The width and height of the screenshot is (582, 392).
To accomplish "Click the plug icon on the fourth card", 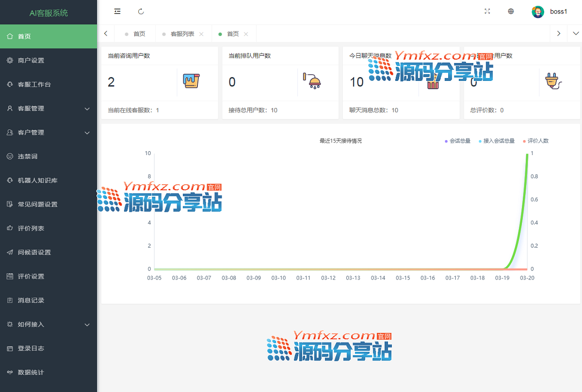I will pyautogui.click(x=553, y=81).
